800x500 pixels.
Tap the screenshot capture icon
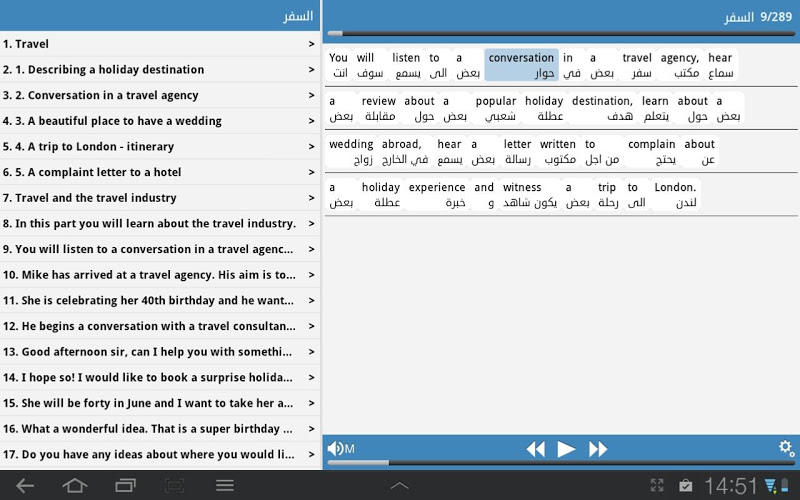click(x=174, y=486)
